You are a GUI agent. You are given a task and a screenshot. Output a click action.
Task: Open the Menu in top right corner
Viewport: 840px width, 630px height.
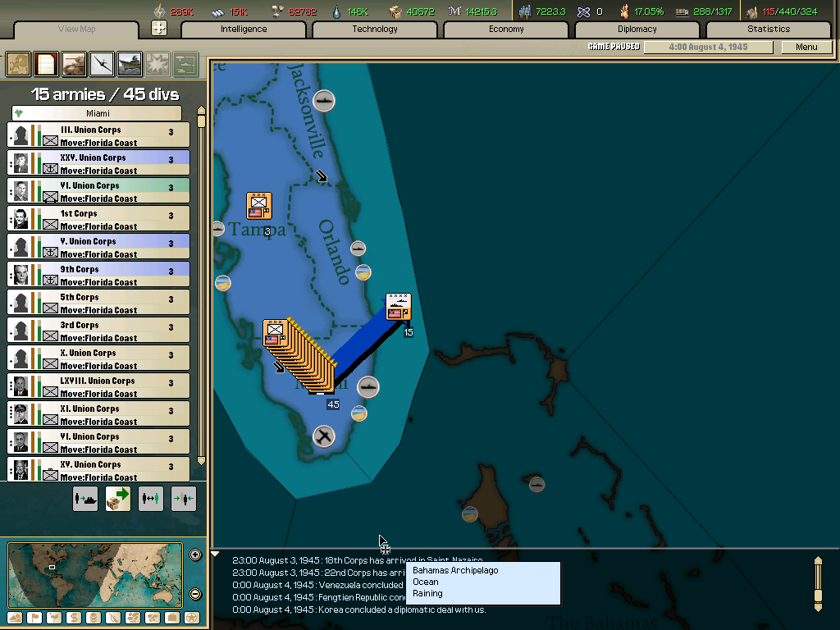pos(806,47)
